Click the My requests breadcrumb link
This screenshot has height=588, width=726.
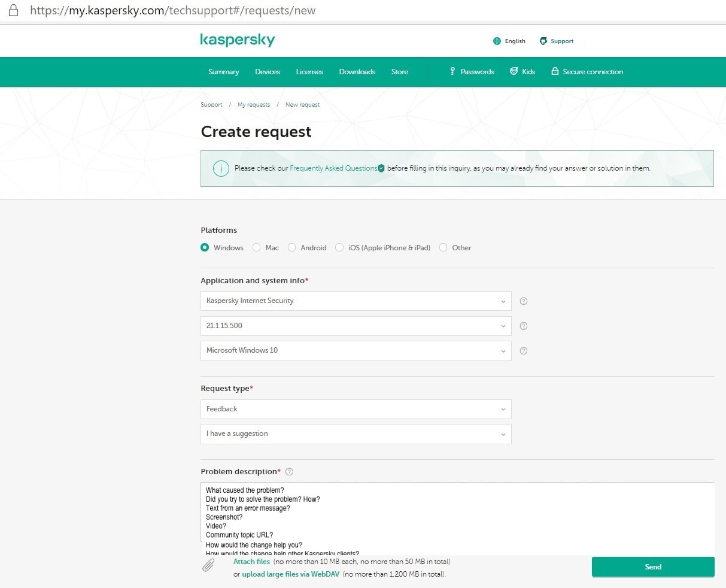254,105
